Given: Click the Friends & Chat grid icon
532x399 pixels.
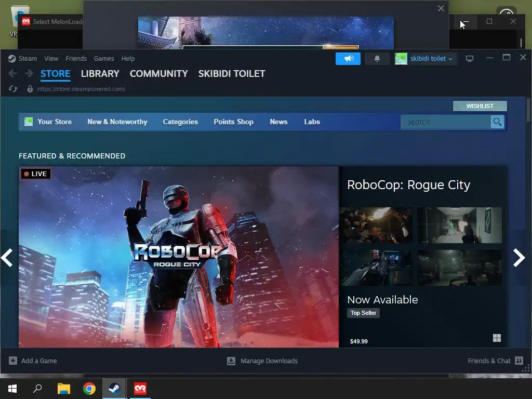Looking at the screenshot, I should click(519, 361).
